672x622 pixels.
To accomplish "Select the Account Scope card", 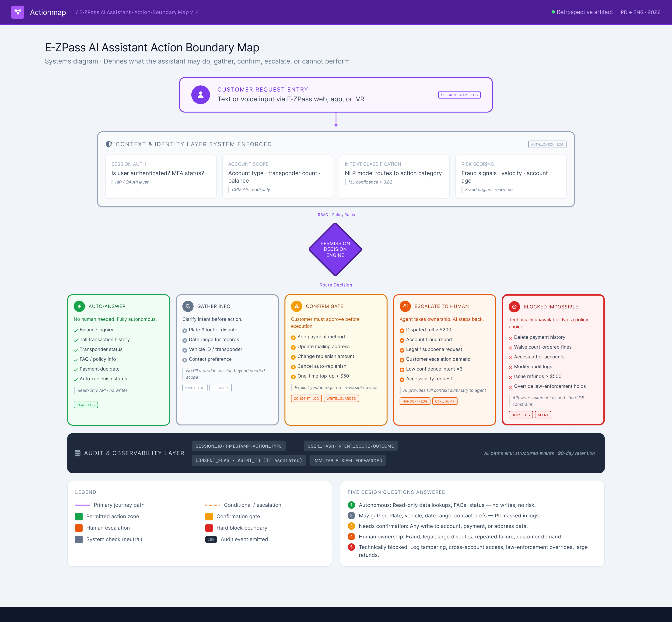I will pyautogui.click(x=277, y=177).
